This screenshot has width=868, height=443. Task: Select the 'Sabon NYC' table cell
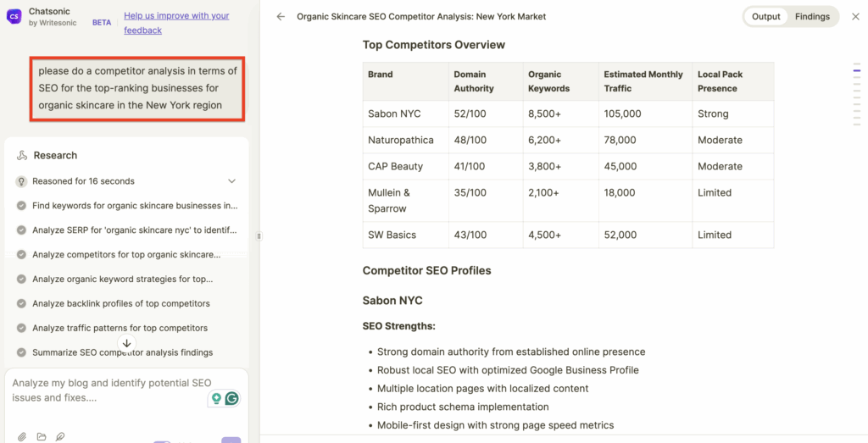(406, 114)
